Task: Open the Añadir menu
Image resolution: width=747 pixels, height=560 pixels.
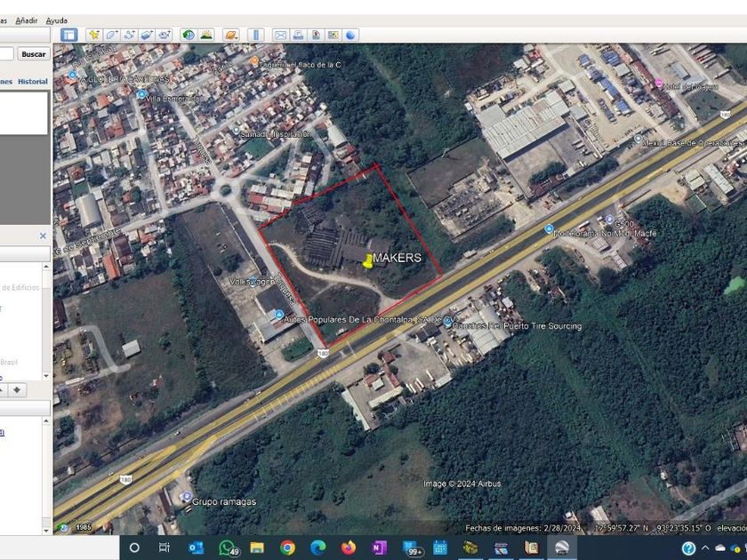Action: 26,20
